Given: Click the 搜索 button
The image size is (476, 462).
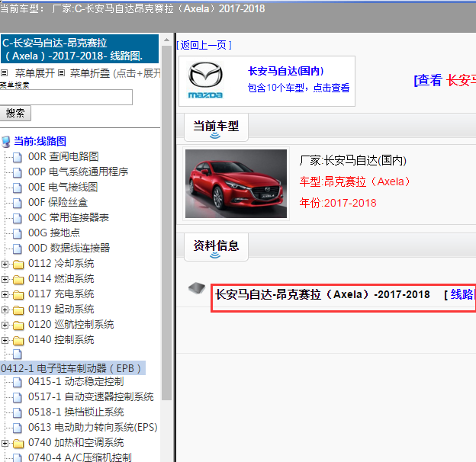Looking at the screenshot, I should pyautogui.click(x=15, y=113).
